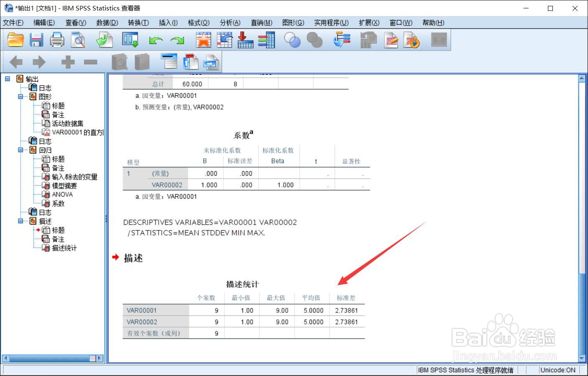Select 模型摘要 in the outline
The image size is (588, 376).
coord(64,186)
